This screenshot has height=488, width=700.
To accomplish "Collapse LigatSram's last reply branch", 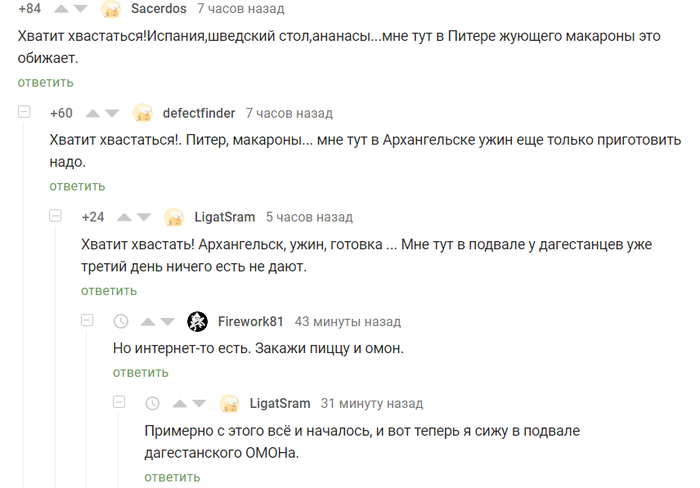I will click(119, 402).
